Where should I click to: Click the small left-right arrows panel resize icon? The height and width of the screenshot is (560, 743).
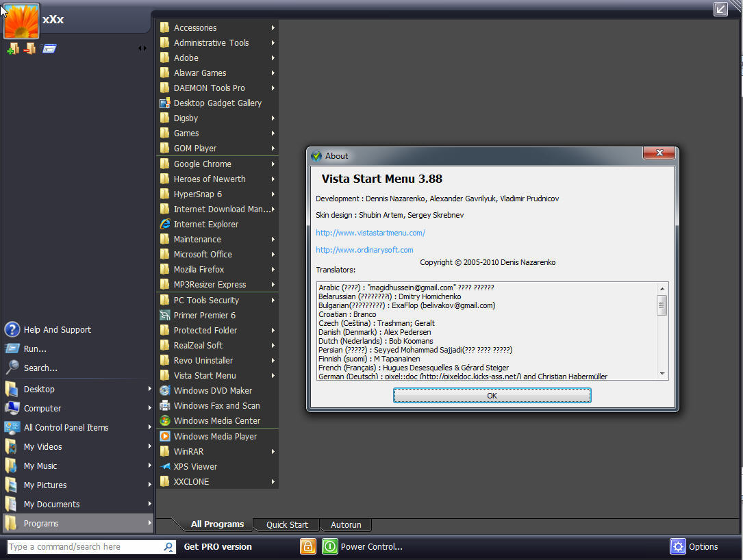pyautogui.click(x=142, y=49)
